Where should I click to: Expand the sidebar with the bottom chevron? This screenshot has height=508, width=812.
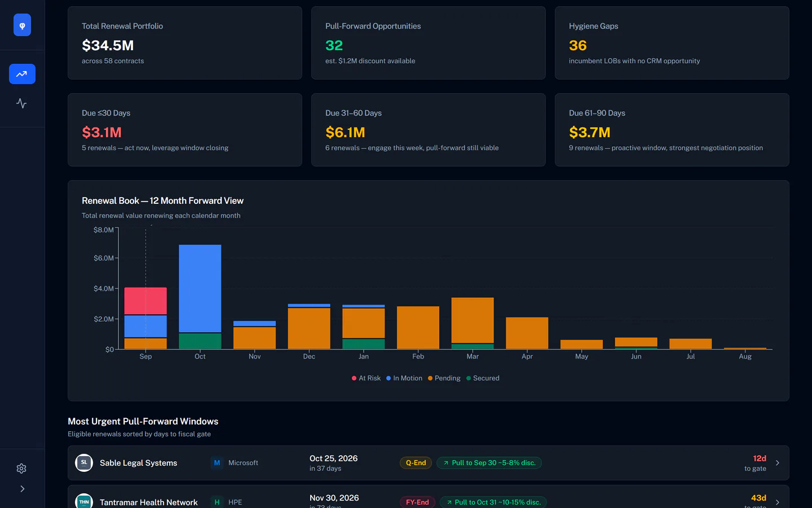pos(22,489)
